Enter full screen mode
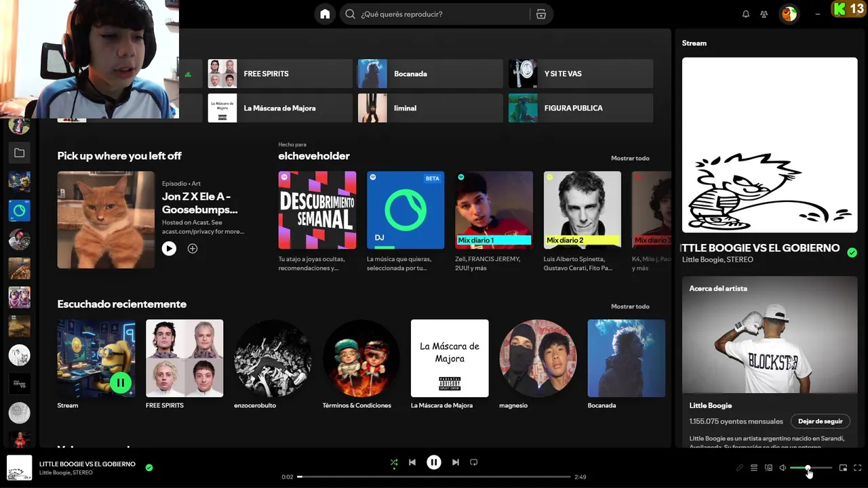The image size is (868, 488). 858,468
